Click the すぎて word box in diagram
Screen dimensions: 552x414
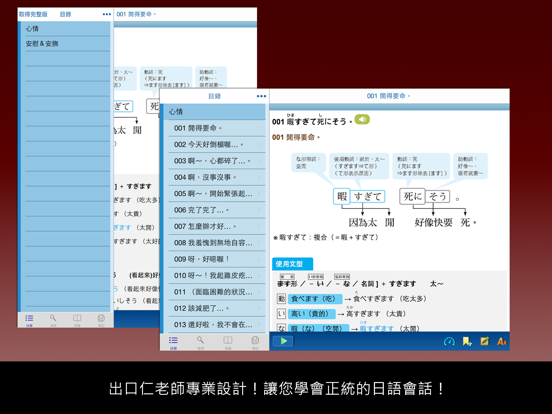[x=368, y=196]
